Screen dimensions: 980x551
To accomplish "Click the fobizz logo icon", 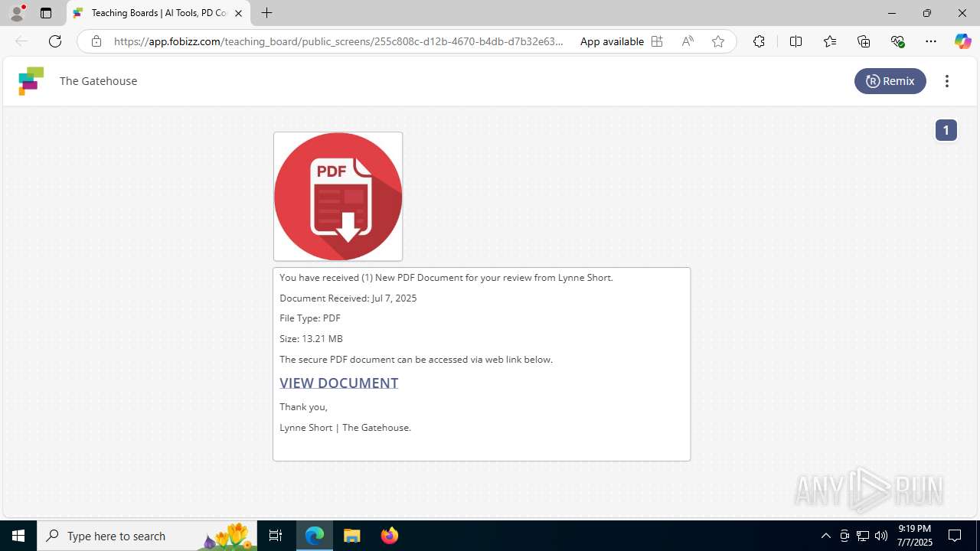I will [x=31, y=81].
